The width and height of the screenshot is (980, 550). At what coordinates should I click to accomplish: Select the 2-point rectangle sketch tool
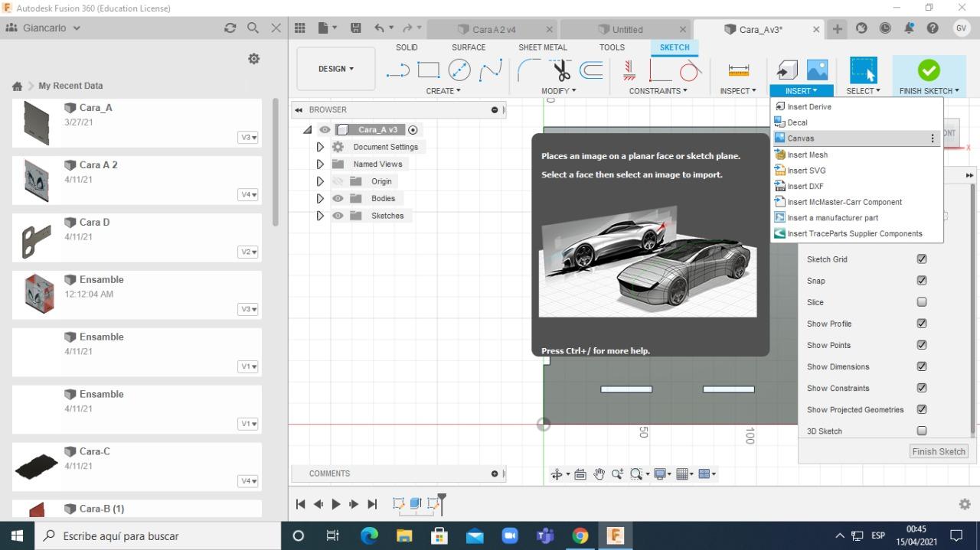point(428,70)
